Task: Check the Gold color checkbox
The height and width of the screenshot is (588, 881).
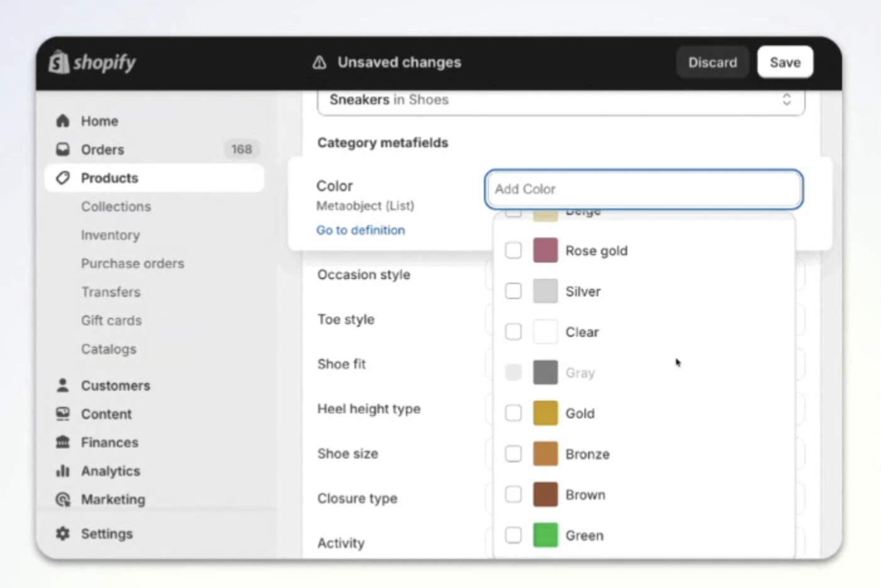Action: [x=513, y=413]
